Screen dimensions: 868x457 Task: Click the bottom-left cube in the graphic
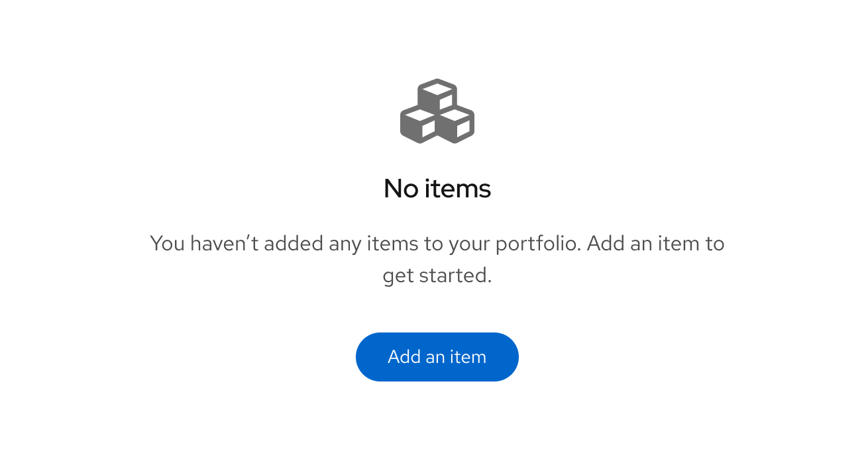click(x=417, y=127)
